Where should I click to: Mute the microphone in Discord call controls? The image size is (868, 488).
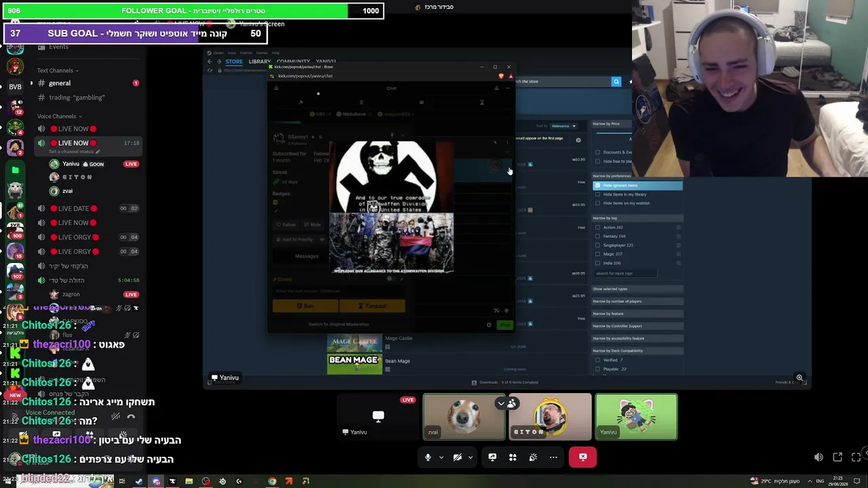(428, 457)
